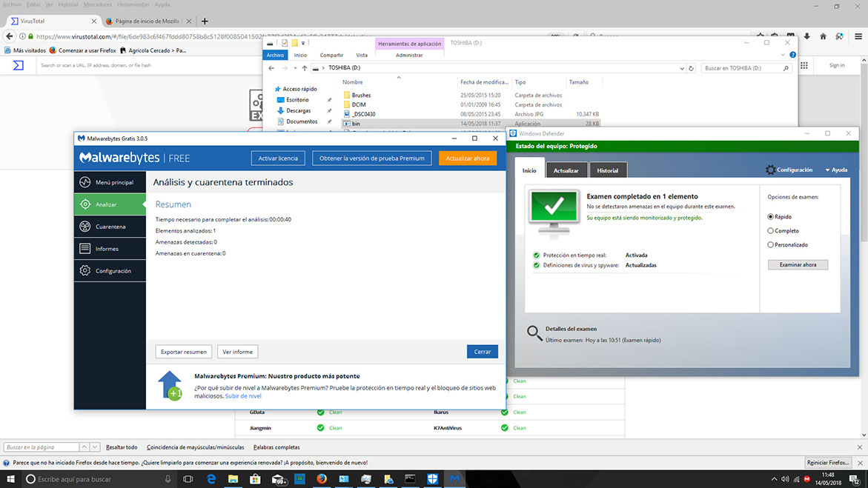Open the Vista ribbon tab in File Explorer

tap(362, 55)
